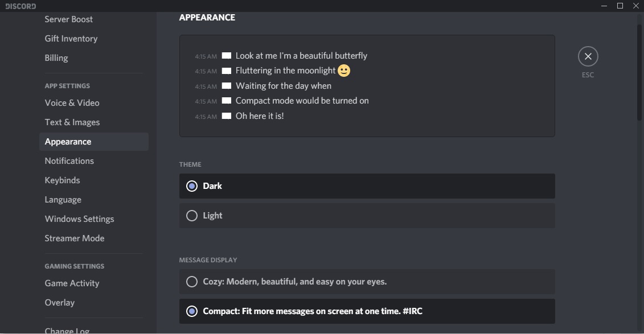Open Gift Inventory section
Screen dimensions: 644x334
coord(71,39)
